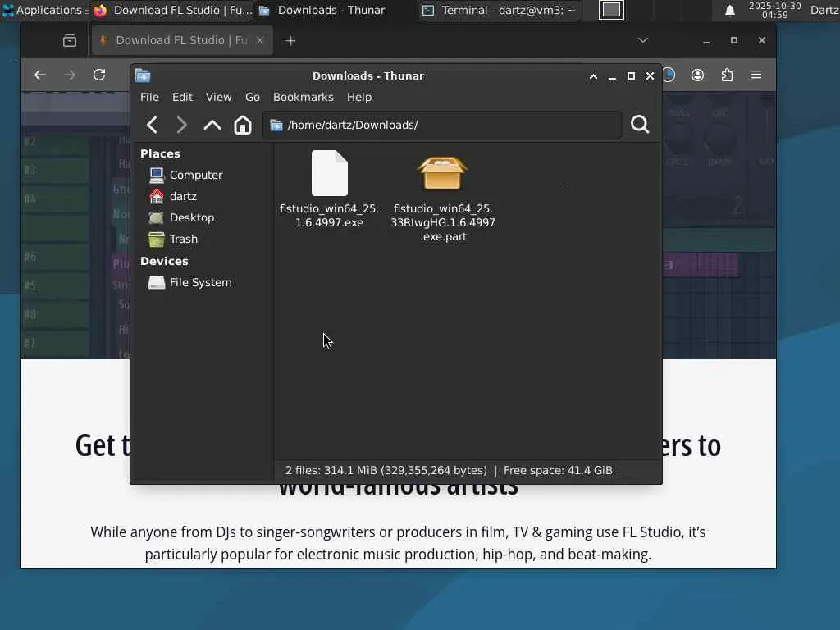Maximize the Thunar window
The height and width of the screenshot is (630, 840).
tap(631, 76)
